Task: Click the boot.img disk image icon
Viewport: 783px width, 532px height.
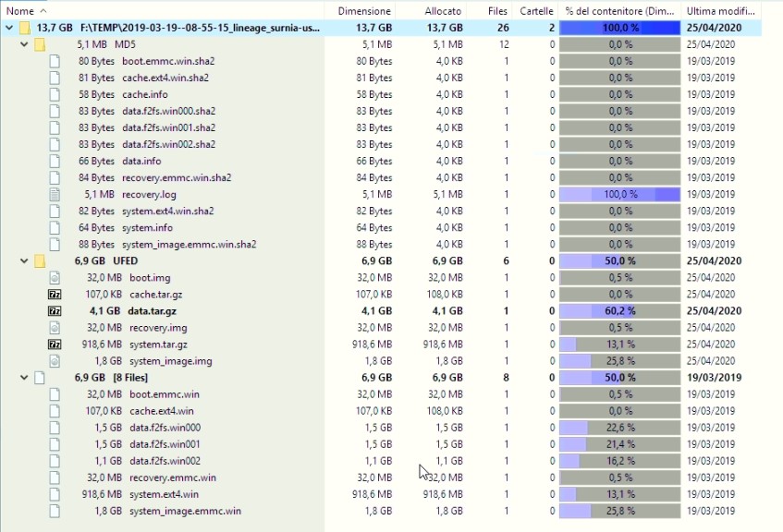Action: tap(54, 278)
